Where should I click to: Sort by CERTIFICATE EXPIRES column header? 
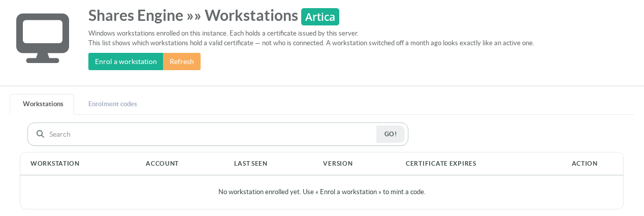[x=441, y=164]
